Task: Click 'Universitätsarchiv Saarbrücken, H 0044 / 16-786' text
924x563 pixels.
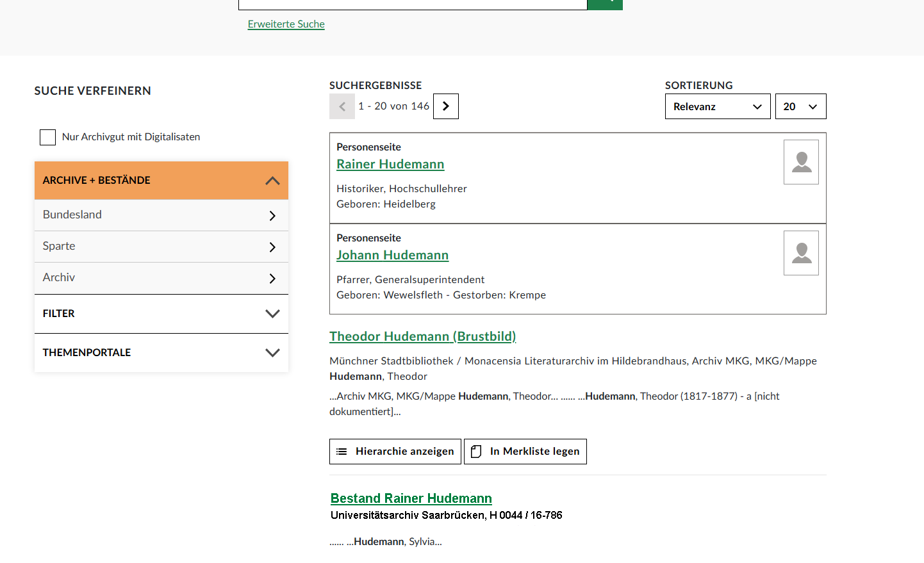Action: click(447, 515)
